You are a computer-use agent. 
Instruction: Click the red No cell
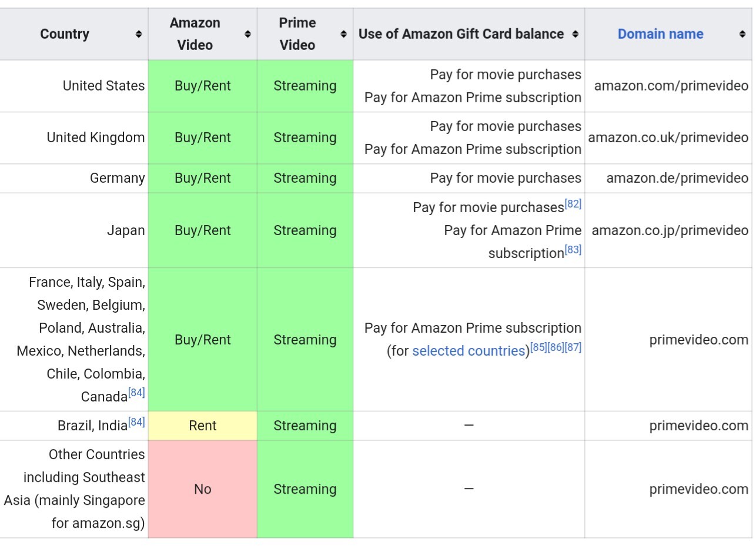tap(203, 489)
